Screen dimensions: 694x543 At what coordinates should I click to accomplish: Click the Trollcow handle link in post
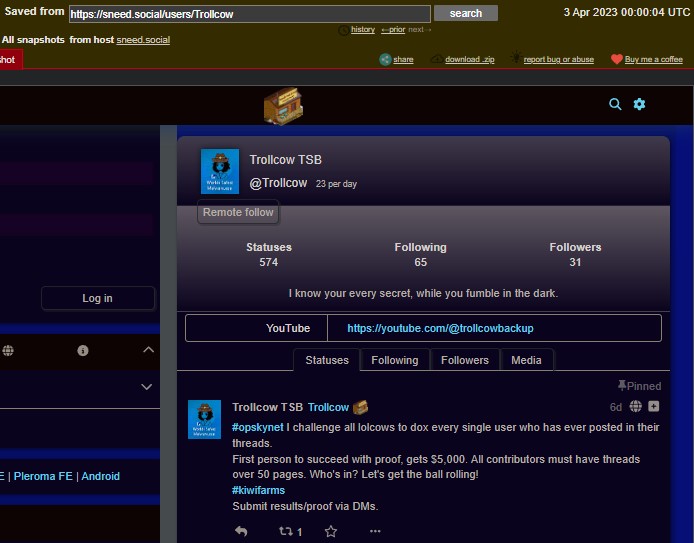point(328,407)
